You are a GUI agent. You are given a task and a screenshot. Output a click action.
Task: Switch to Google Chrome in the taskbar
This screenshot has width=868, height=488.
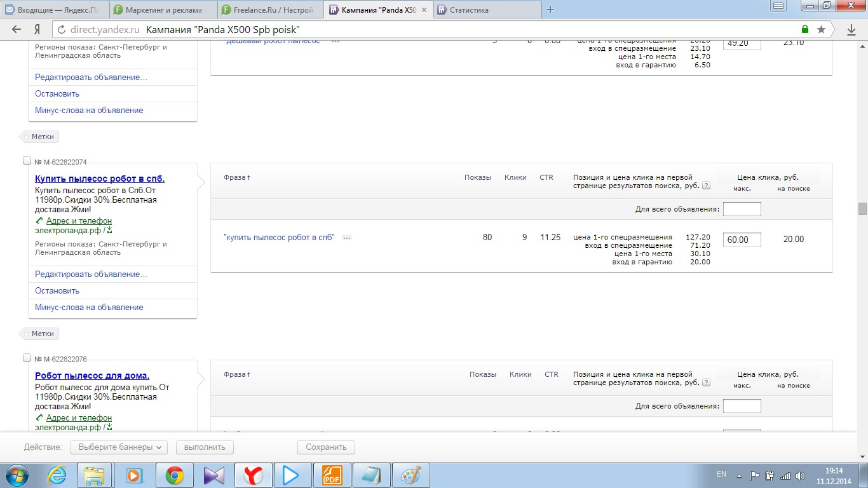(x=175, y=475)
